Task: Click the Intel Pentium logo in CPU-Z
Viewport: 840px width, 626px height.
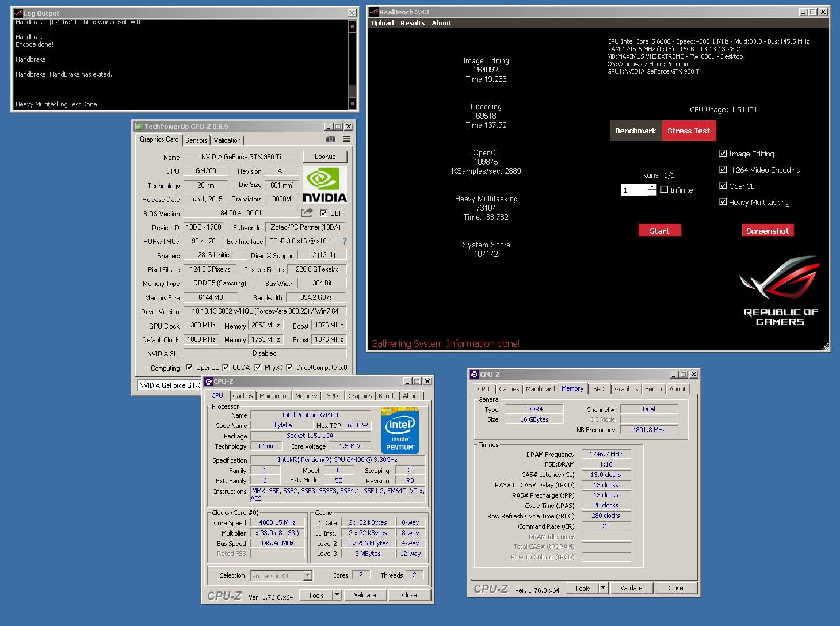Action: pos(400,431)
